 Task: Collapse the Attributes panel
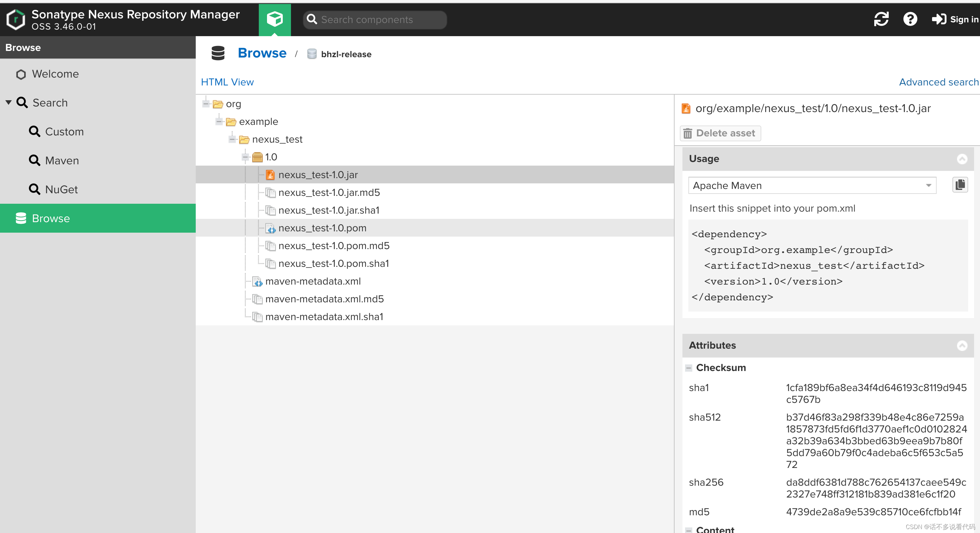click(x=962, y=345)
